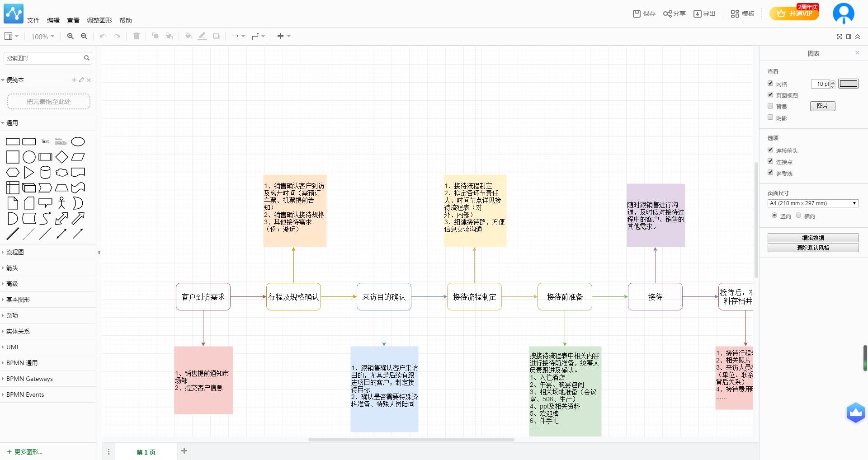Click the line color pencil icon
Image resolution: width=868 pixels, height=460 pixels.
203,36
